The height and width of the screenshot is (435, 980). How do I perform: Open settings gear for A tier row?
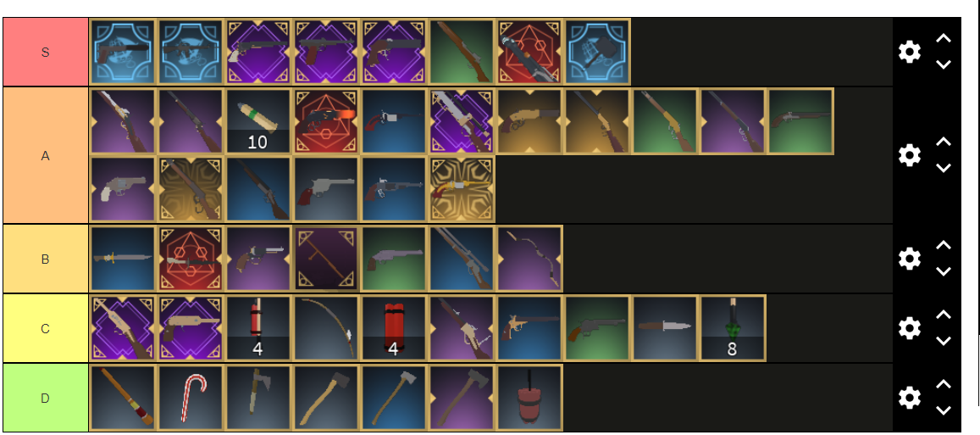point(910,154)
